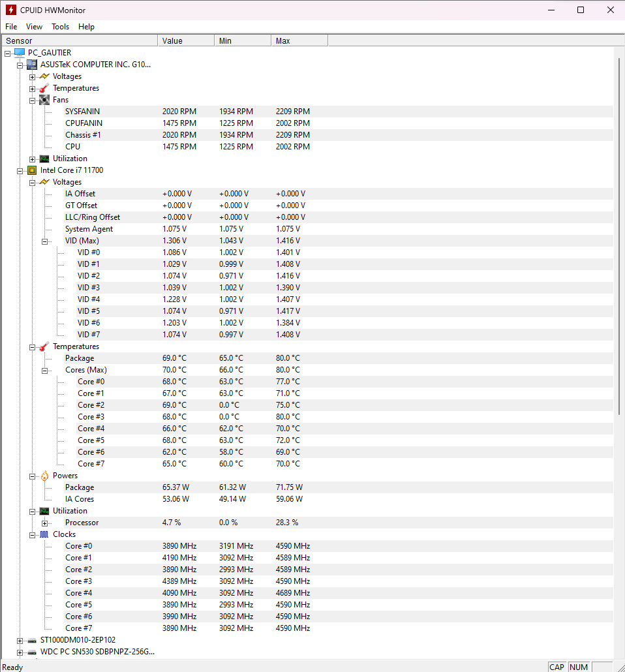Image resolution: width=625 pixels, height=672 pixels.
Task: Expand the motherboard Utilization node
Action: (32, 159)
